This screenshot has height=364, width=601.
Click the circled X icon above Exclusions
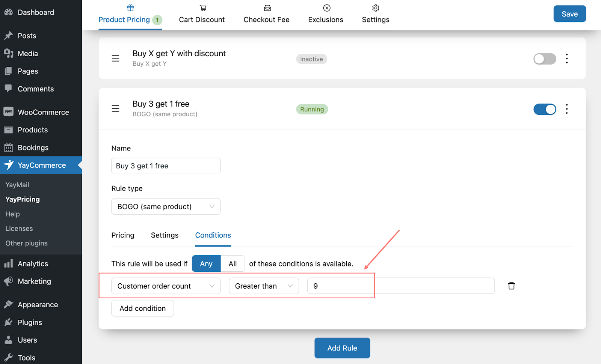327,8
